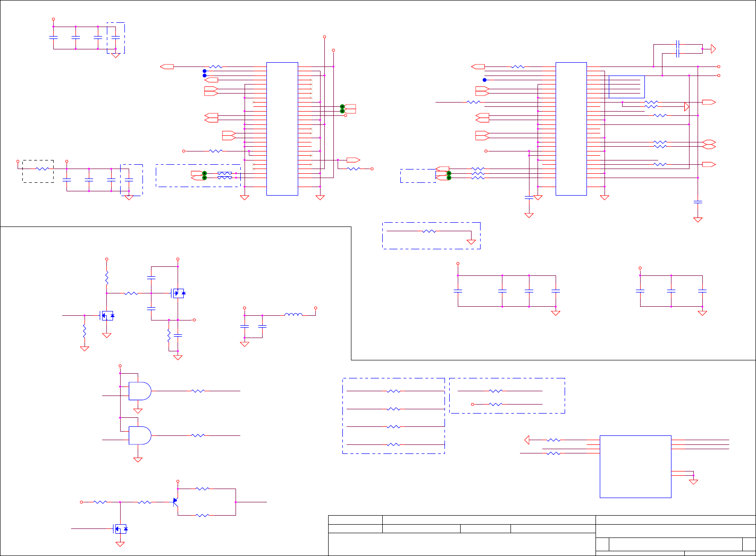Select the dashed box containing two resistors

tap(507, 396)
